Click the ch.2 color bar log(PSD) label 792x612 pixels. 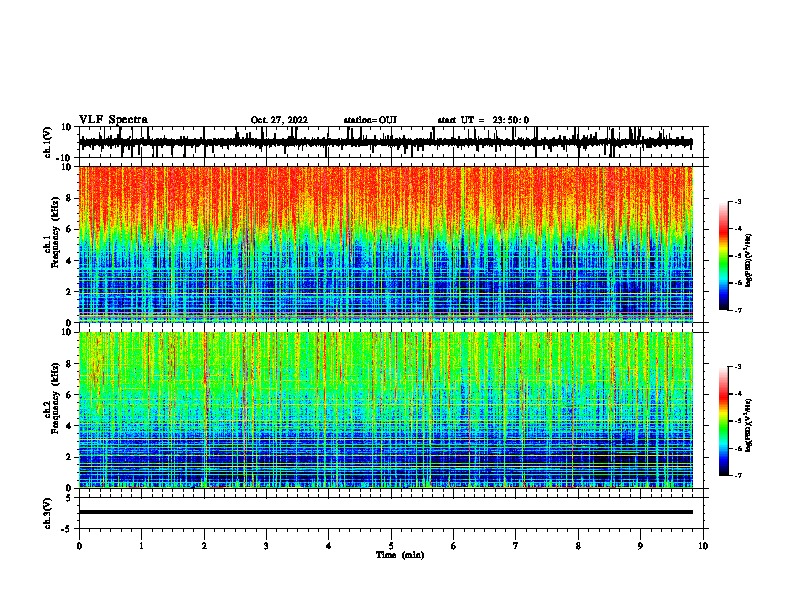click(x=748, y=425)
